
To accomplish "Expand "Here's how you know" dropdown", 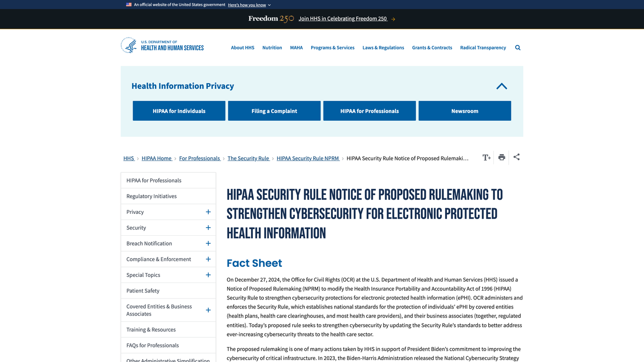I will [249, 5].
